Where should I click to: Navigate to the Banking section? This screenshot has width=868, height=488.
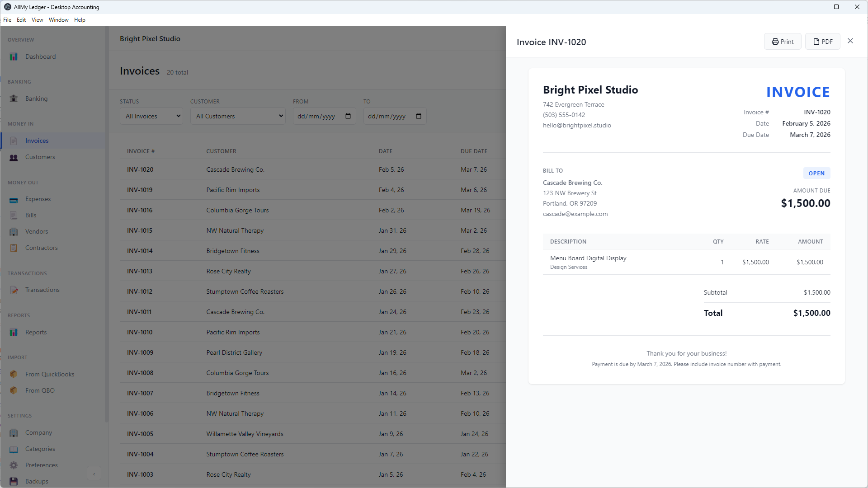pos(36,98)
